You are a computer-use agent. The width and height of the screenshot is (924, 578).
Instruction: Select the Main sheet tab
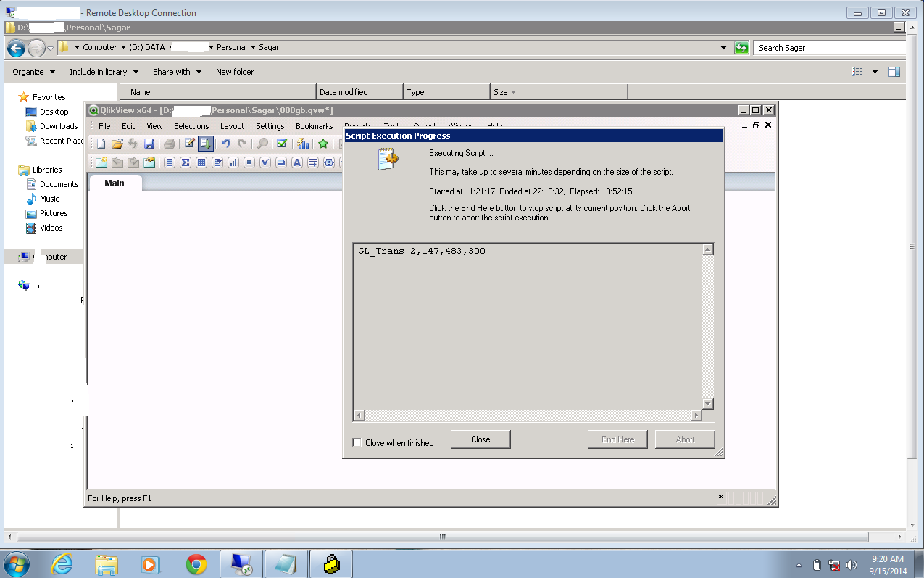tap(115, 183)
